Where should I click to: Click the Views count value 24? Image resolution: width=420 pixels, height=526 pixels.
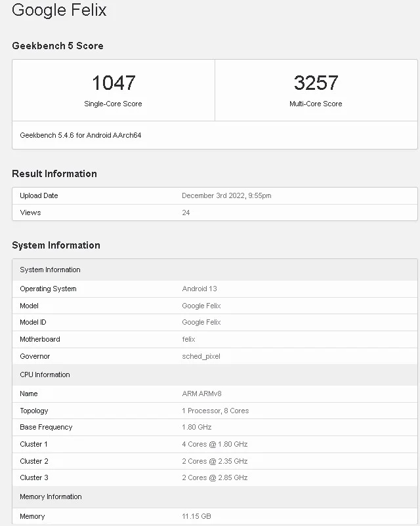(186, 212)
